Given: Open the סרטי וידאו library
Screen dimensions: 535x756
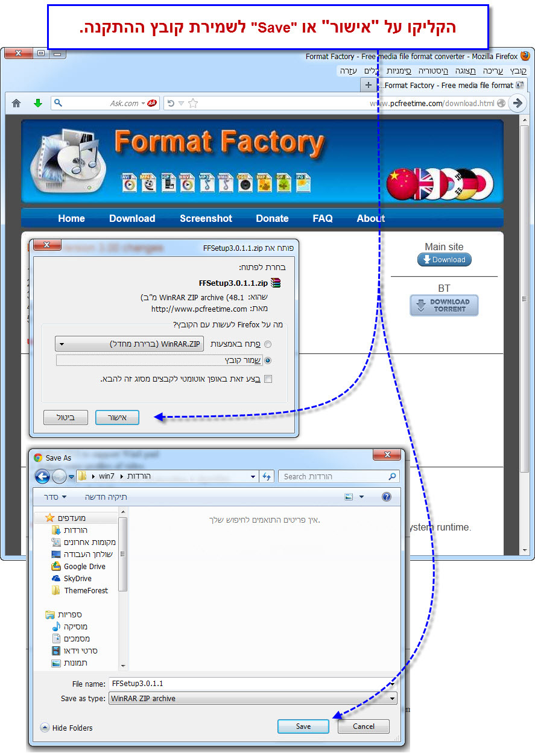Looking at the screenshot, I should (x=74, y=650).
